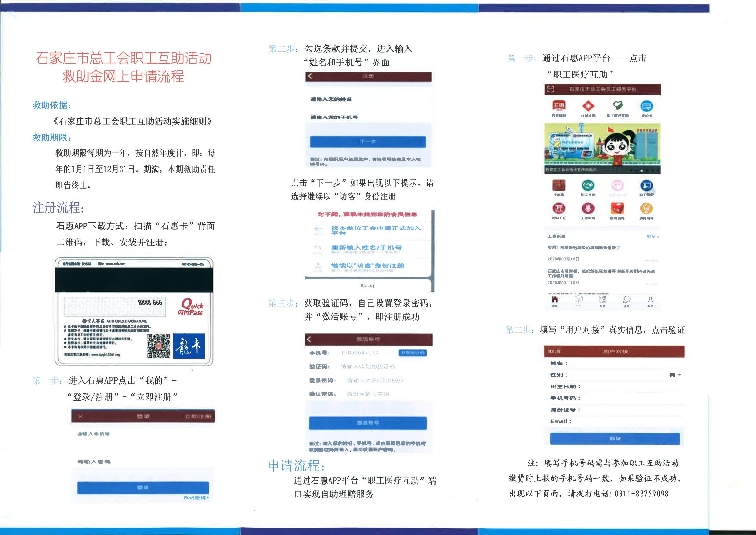756x535 pixels.
Task: Select the 登录 title tab
Action: coord(143,417)
